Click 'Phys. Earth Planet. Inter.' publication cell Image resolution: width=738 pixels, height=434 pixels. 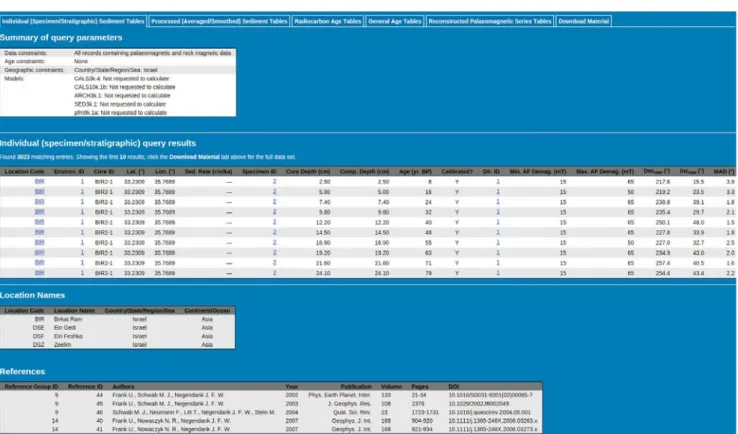(x=340, y=395)
